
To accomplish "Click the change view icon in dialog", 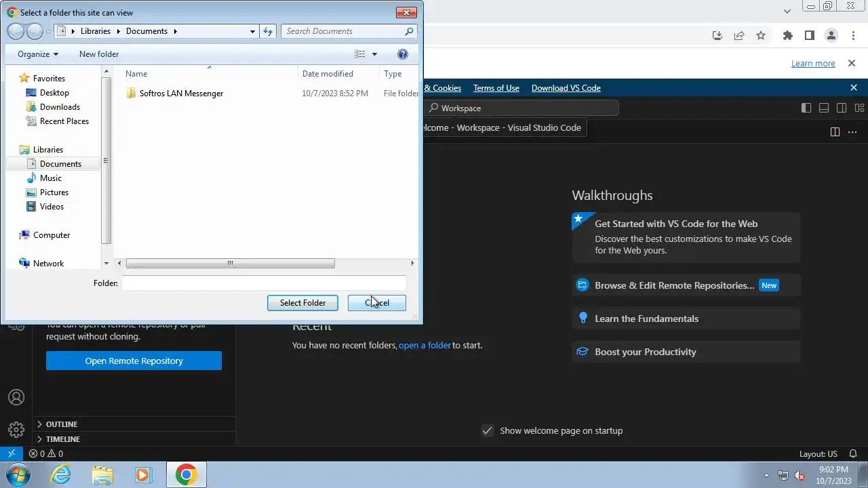I will [360, 54].
